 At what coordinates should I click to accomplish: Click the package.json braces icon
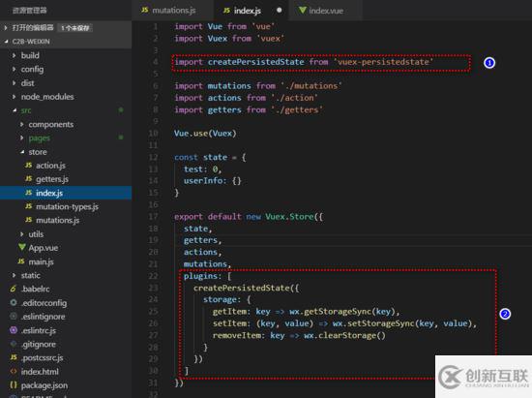click(14, 385)
